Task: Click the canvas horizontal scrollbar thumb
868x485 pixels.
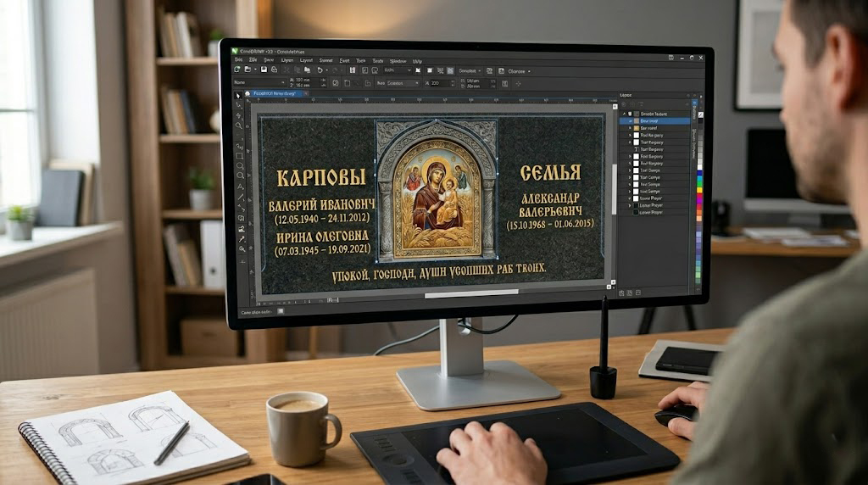Action: (471, 294)
